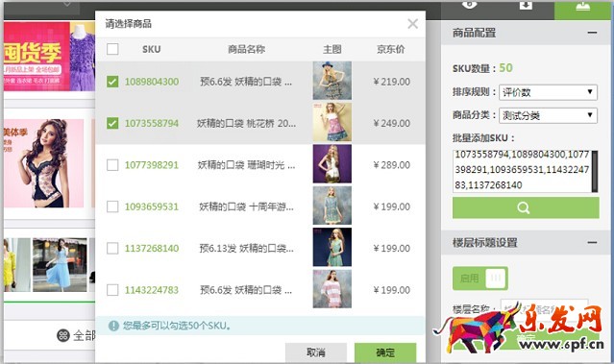Click main image of ¥249.00 product

coord(332,122)
